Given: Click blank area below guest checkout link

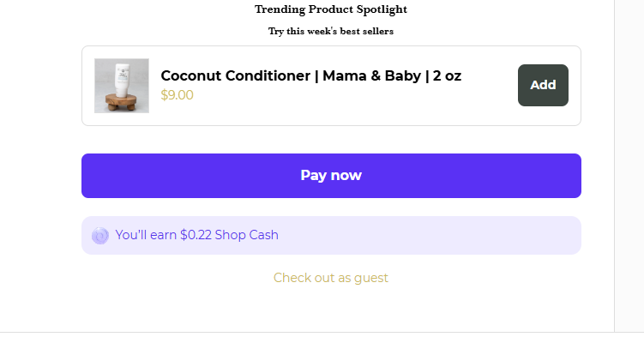Looking at the screenshot, I should click(x=331, y=309).
